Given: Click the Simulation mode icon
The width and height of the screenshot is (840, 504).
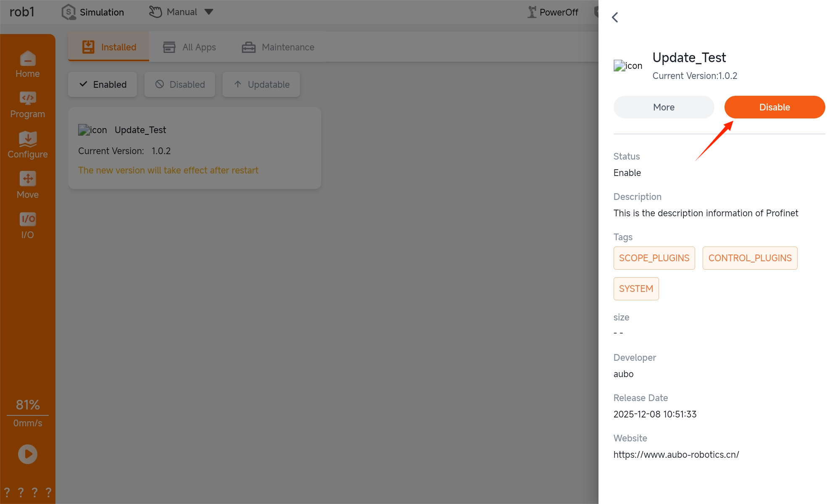Looking at the screenshot, I should point(68,12).
